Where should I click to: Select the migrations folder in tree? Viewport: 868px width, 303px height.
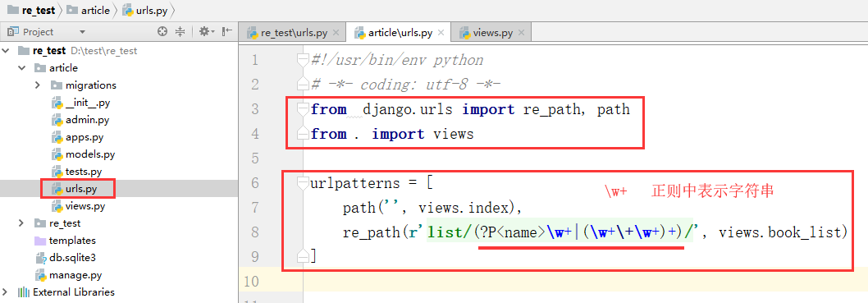[91, 85]
